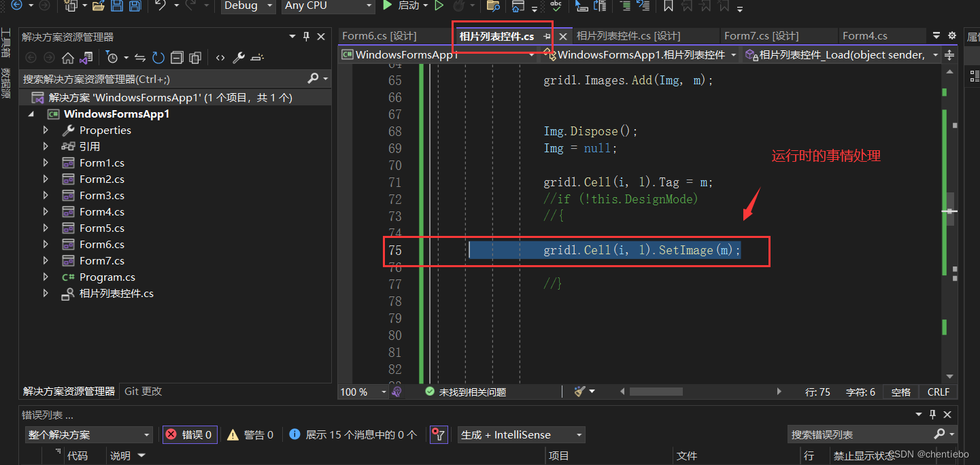This screenshot has width=980, height=465.
Task: Open Solution Explorer window options dropdown arrow
Action: [x=292, y=37]
